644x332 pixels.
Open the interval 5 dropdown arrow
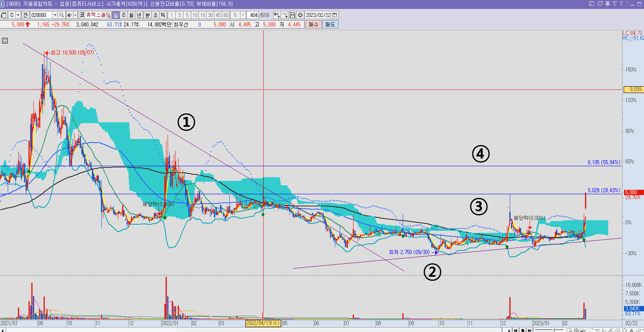(x=243, y=15)
